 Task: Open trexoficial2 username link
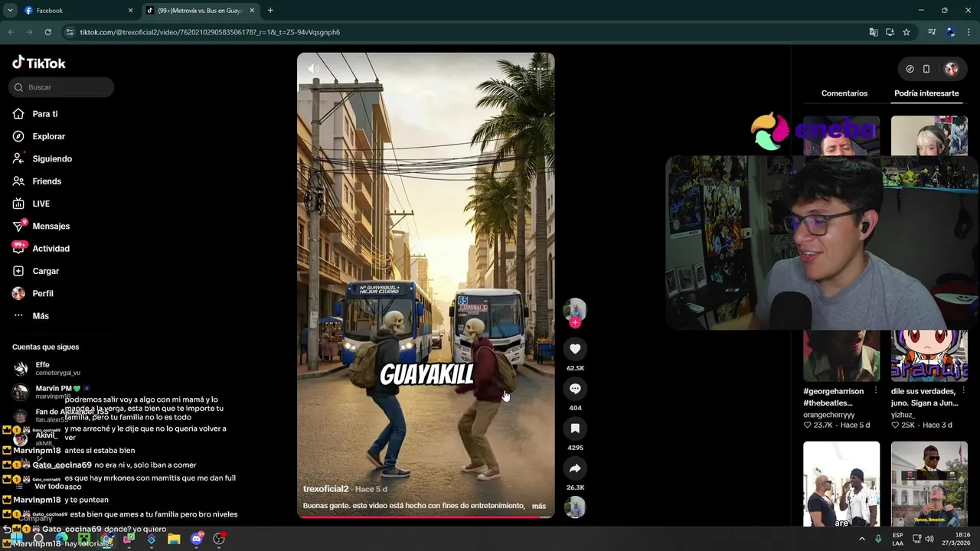click(325, 489)
